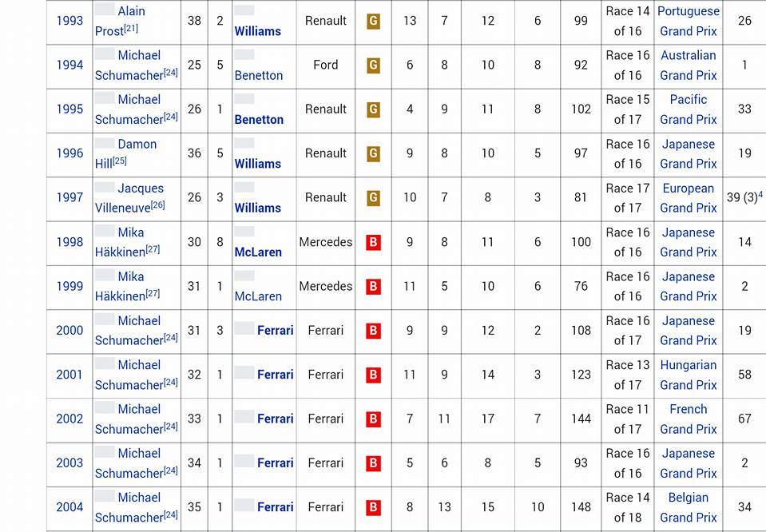This screenshot has width=766, height=532.
Task: Open the Hungarian Grand Prix link
Action: click(689, 375)
